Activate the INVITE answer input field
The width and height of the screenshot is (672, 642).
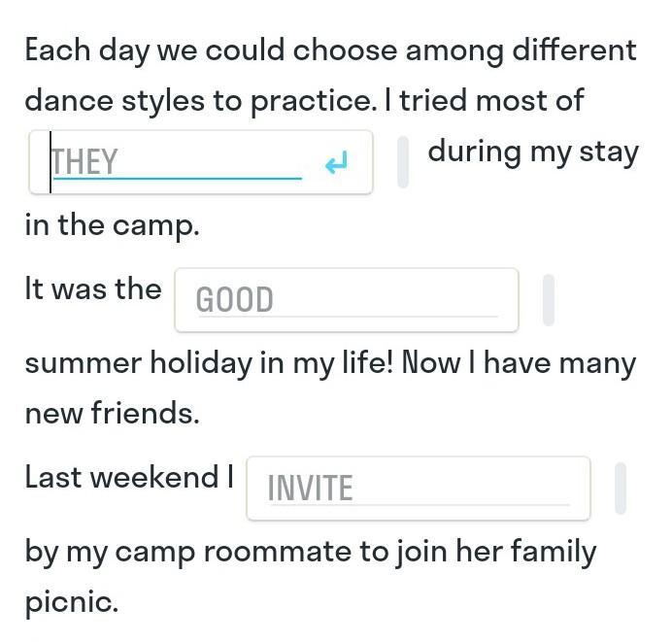tap(419, 489)
